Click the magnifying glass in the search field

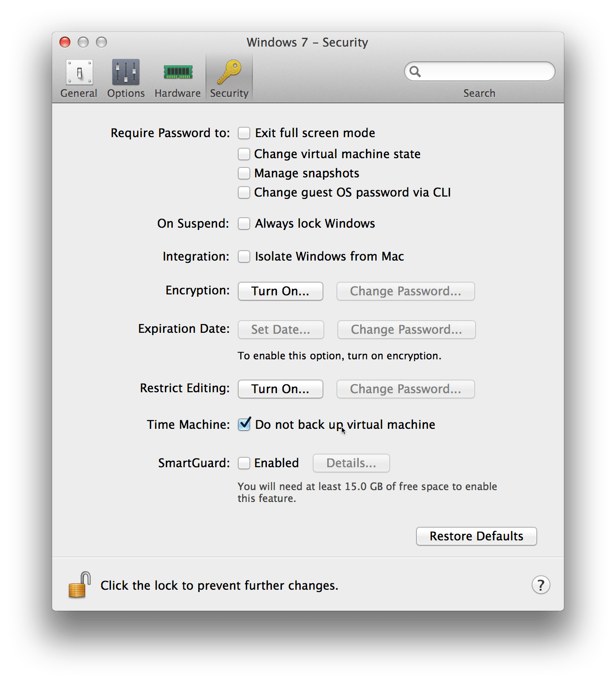coord(415,71)
